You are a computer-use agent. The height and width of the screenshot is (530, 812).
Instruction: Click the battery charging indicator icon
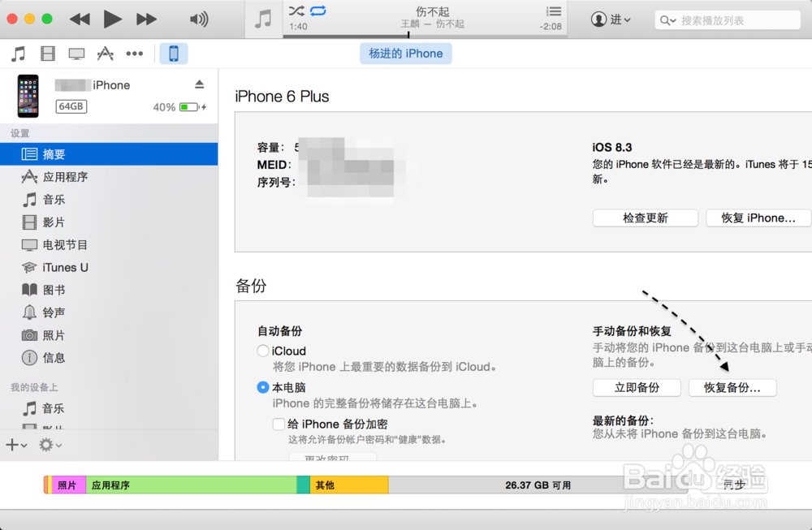click(193, 107)
